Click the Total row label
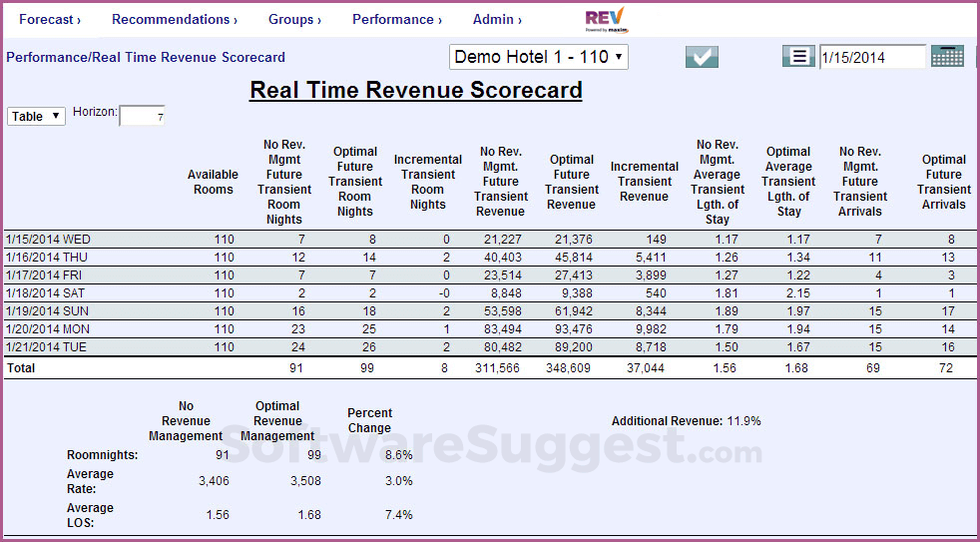This screenshot has width=980, height=542. click(21, 368)
